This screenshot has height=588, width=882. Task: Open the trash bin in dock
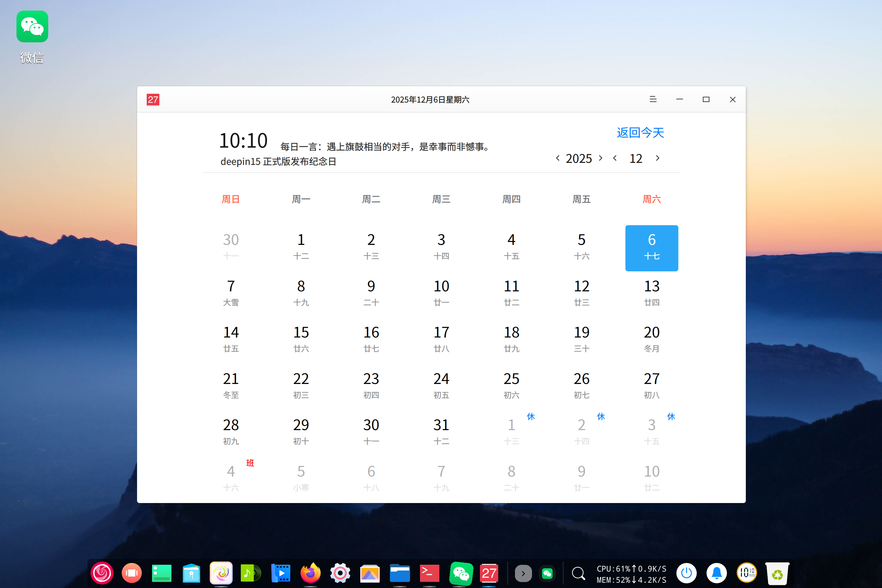tap(777, 573)
